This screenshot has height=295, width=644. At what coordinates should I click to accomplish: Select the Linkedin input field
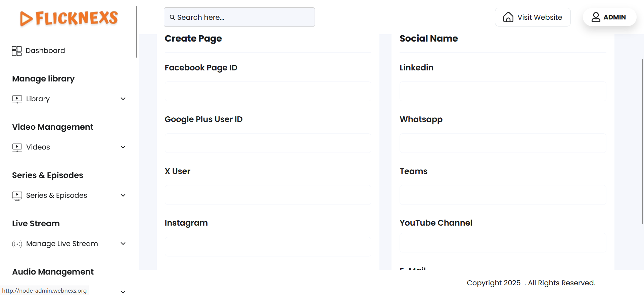click(x=503, y=92)
